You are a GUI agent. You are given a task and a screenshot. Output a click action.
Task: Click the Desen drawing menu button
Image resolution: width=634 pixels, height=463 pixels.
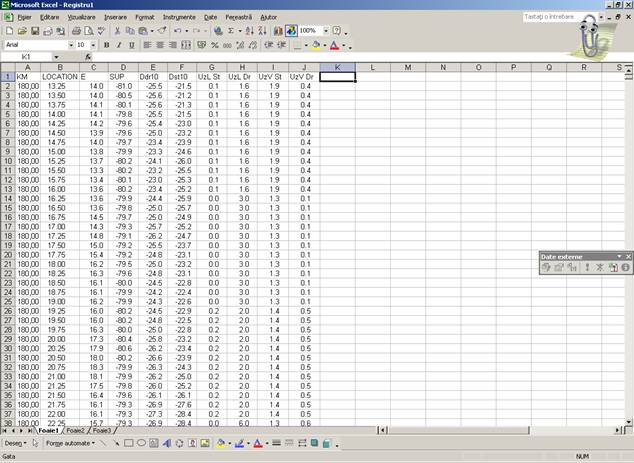[14, 442]
